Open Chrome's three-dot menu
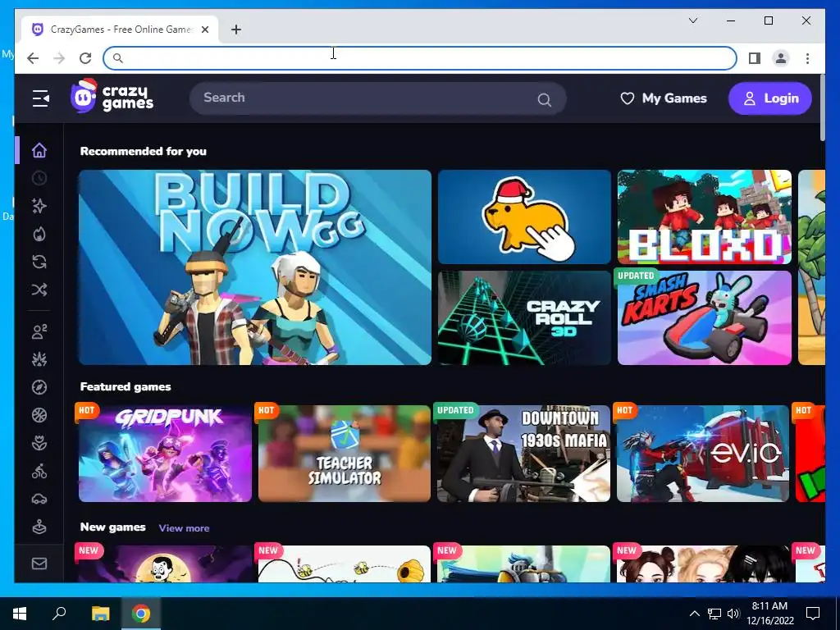Viewport: 840px width, 630px height. (807, 58)
